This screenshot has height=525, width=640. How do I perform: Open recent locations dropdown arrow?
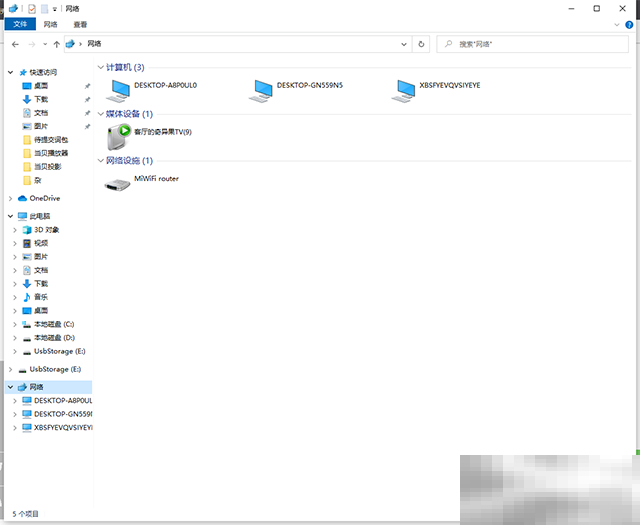[45, 44]
